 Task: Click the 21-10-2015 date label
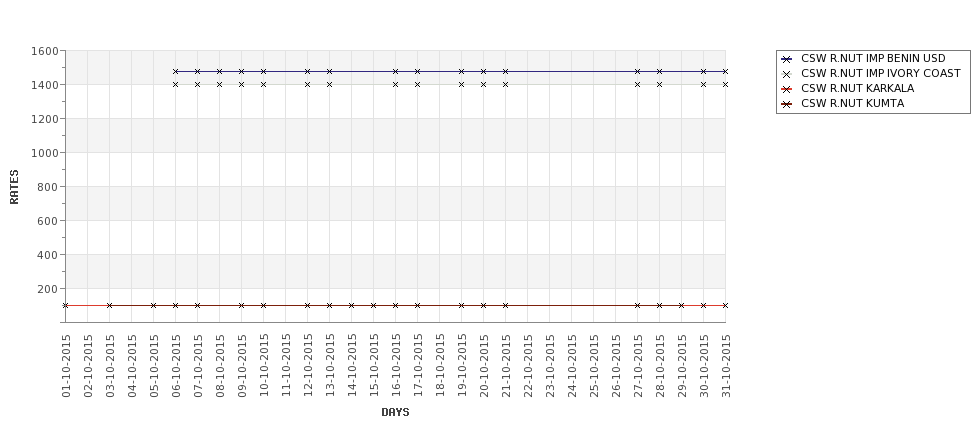pos(506,366)
